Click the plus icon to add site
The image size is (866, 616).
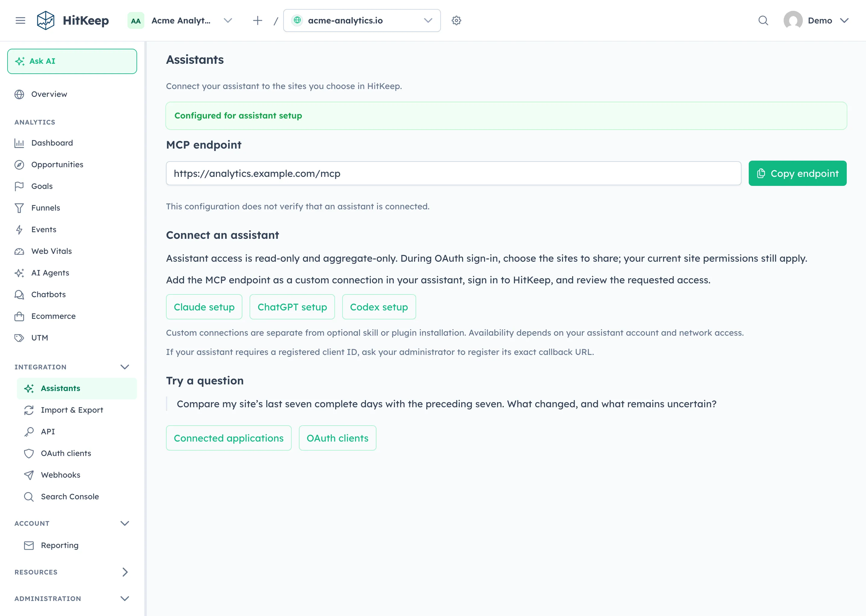[257, 20]
